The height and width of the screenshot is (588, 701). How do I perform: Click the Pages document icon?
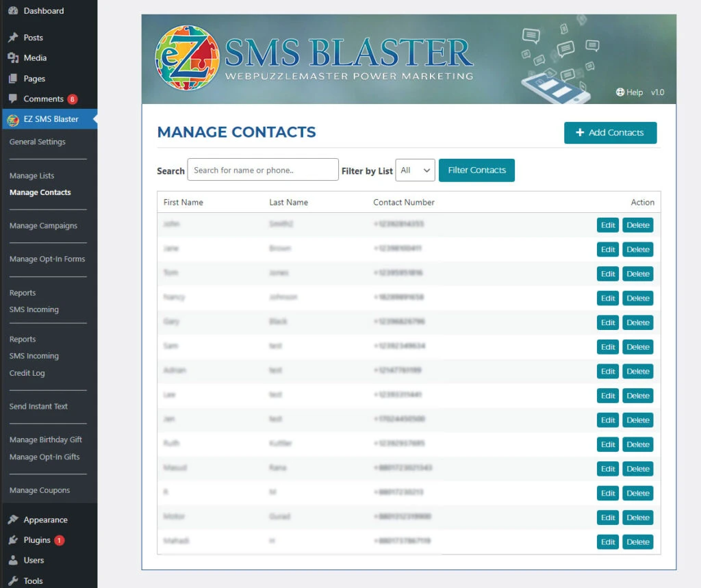[13, 79]
